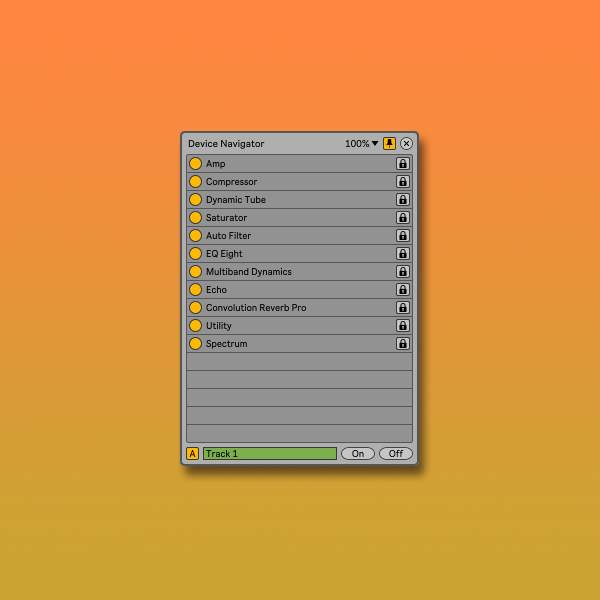Viewport: 600px width, 600px height.
Task: Select the Compressor device name
Action: [232, 182]
